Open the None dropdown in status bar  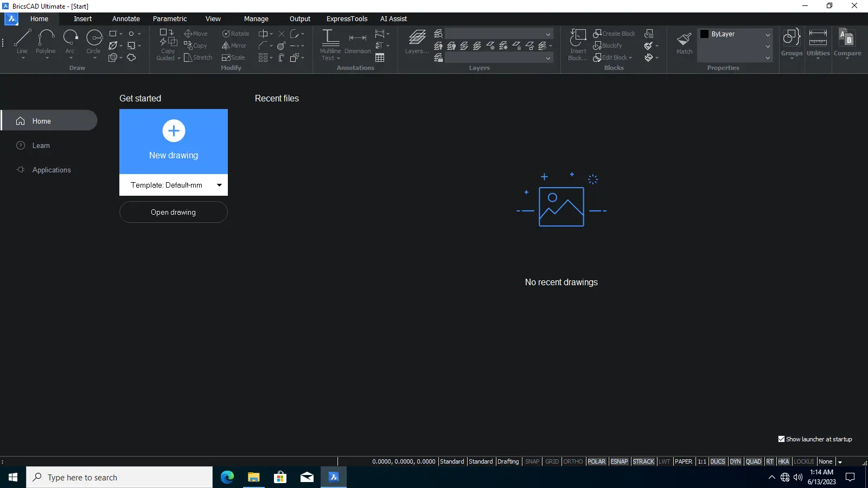point(826,461)
